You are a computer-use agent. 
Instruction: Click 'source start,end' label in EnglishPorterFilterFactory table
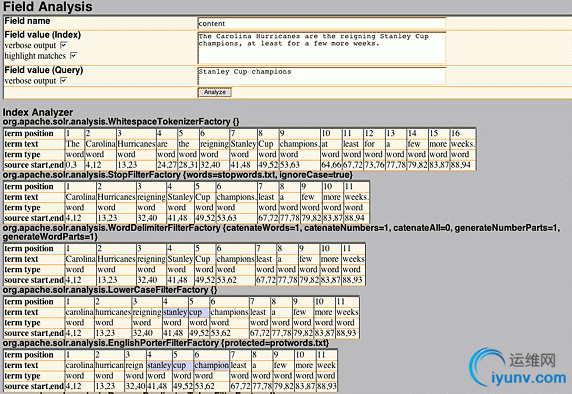click(x=34, y=386)
